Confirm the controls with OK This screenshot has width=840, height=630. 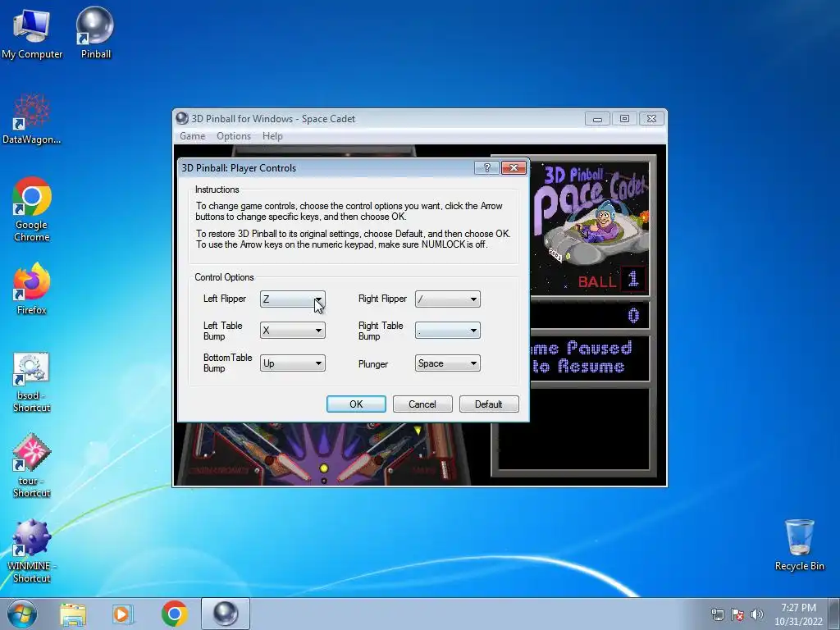pyautogui.click(x=356, y=404)
